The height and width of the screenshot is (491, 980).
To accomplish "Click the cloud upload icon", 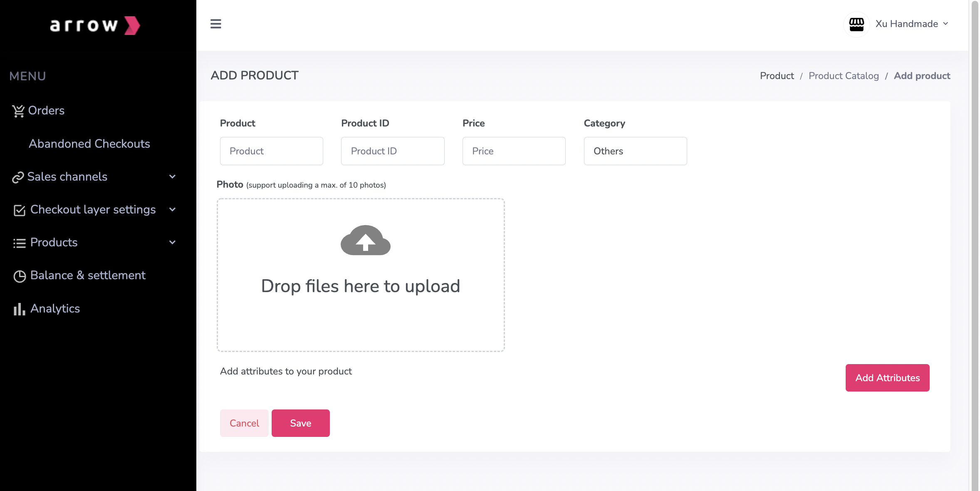I will [x=365, y=241].
